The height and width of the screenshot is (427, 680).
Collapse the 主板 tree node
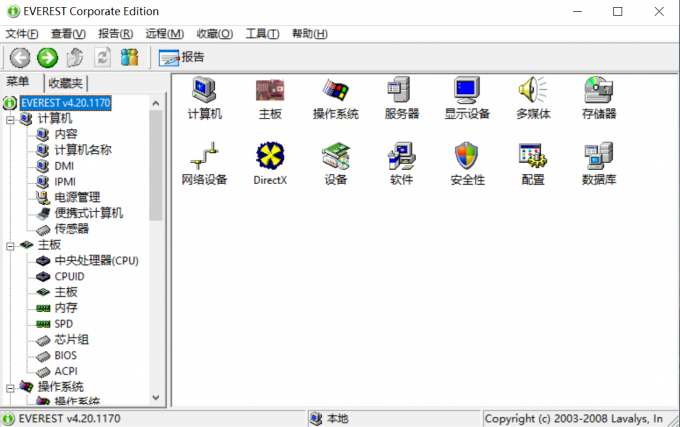10,245
